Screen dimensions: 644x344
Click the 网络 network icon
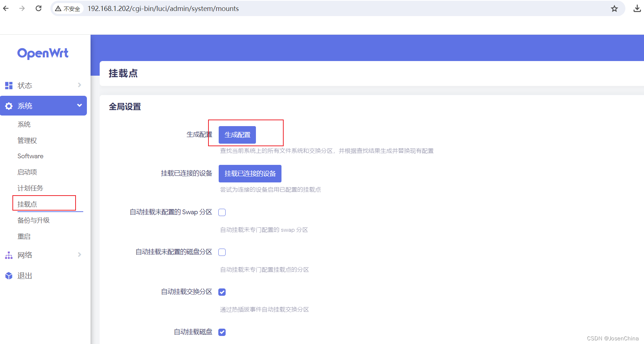[x=9, y=255]
